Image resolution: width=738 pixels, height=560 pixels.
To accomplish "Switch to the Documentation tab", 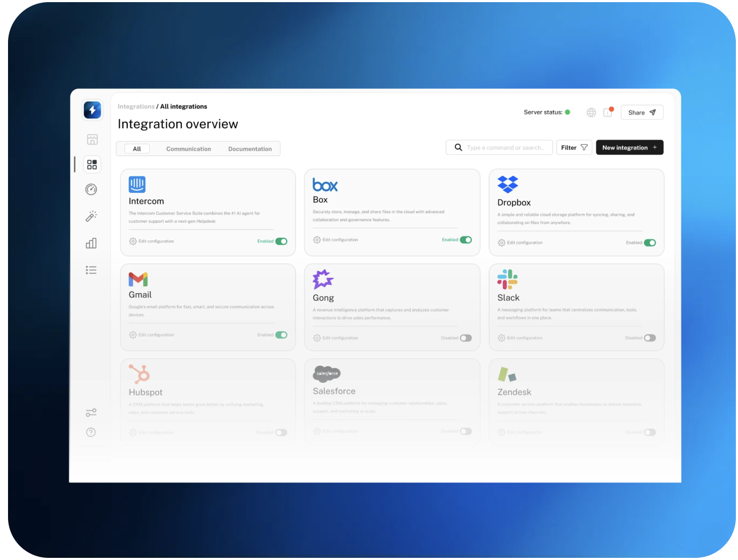I will pyautogui.click(x=250, y=149).
